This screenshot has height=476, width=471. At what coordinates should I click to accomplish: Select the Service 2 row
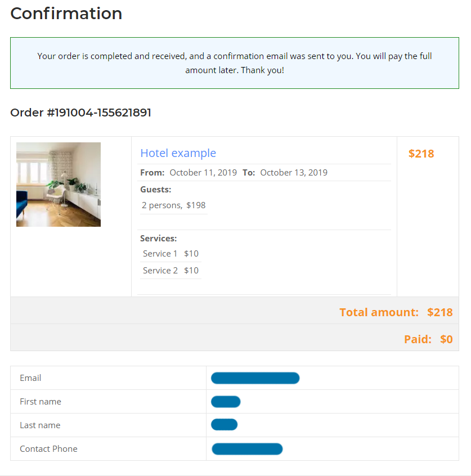[x=171, y=271]
